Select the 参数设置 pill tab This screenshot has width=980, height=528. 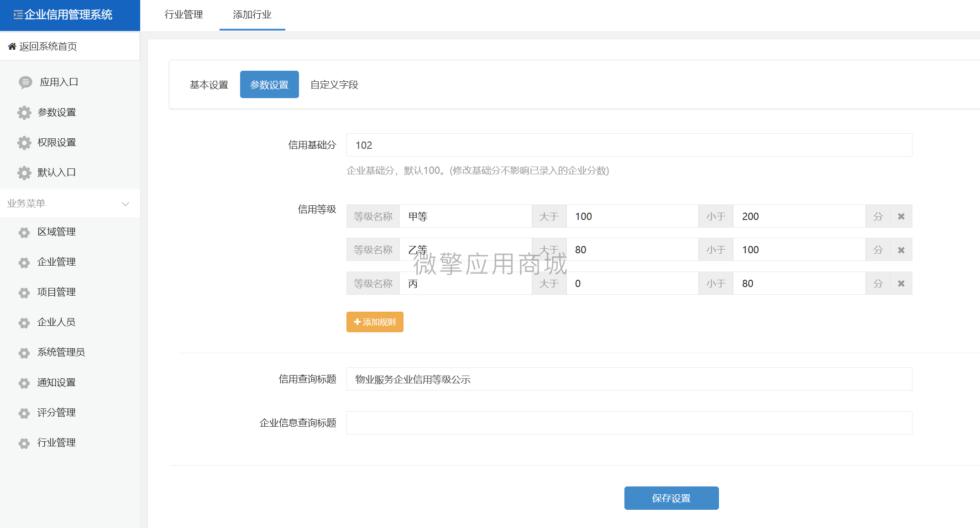click(269, 84)
